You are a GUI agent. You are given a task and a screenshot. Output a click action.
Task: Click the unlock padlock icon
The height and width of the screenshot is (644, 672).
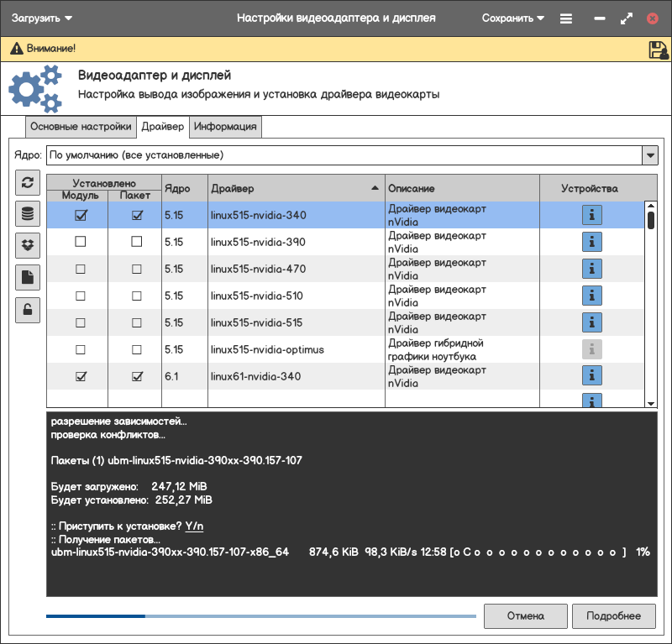coord(28,309)
